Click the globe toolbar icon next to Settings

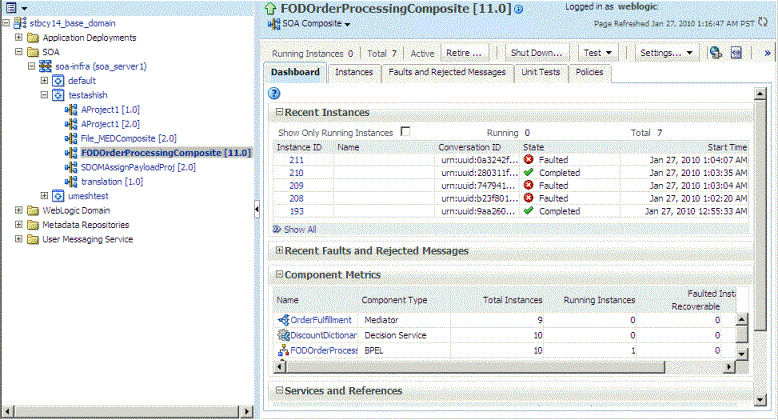pyautogui.click(x=715, y=53)
